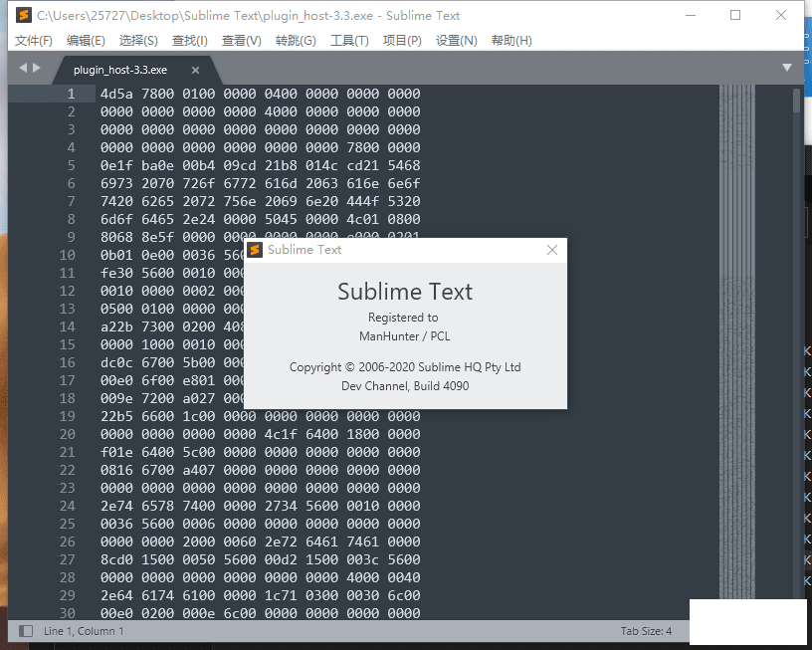Screen dimensions: 812x650
Task: Open the 编辑(E) menu
Action: tap(86, 41)
